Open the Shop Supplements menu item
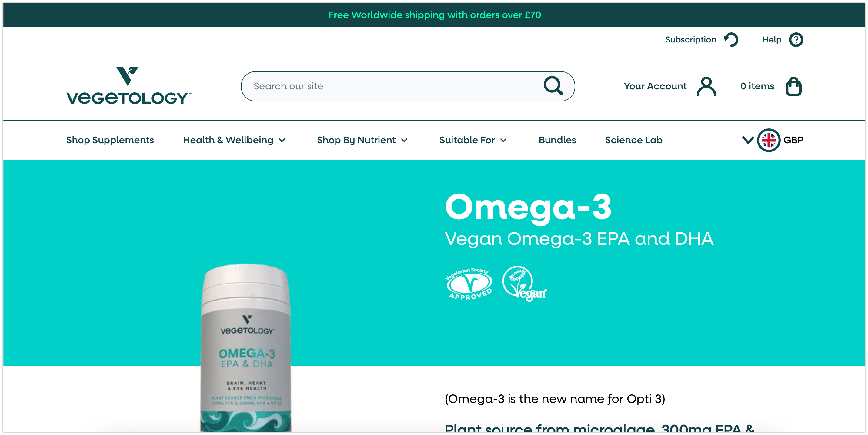This screenshot has height=435, width=868. click(110, 140)
